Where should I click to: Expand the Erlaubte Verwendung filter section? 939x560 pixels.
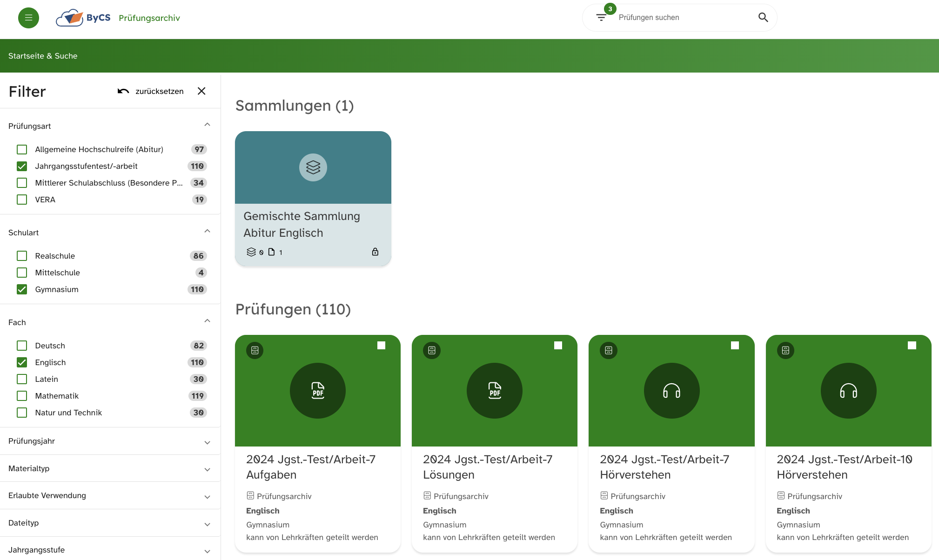[208, 497]
